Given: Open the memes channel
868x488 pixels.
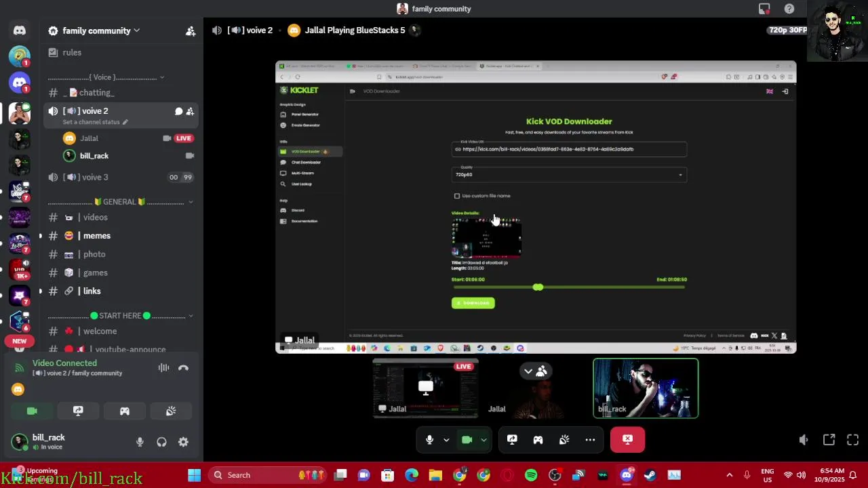Looking at the screenshot, I should [121, 236].
